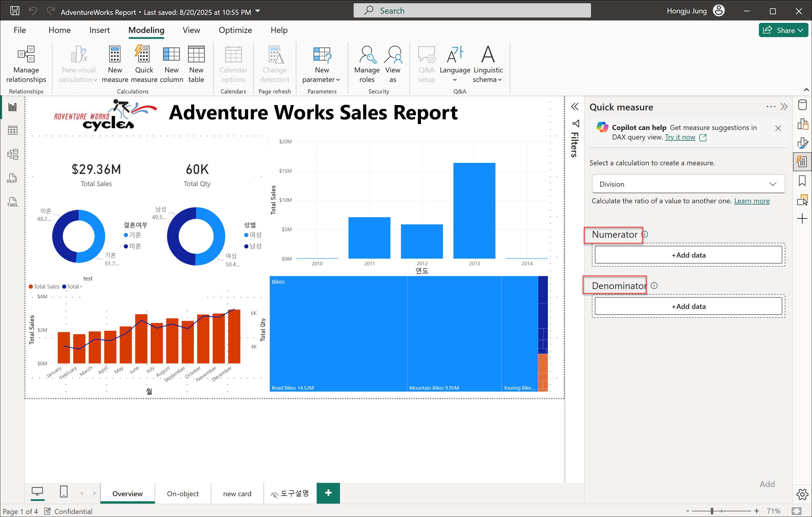Switch to Table view in left sidebar
Image resolution: width=812 pixels, height=517 pixels.
[13, 131]
